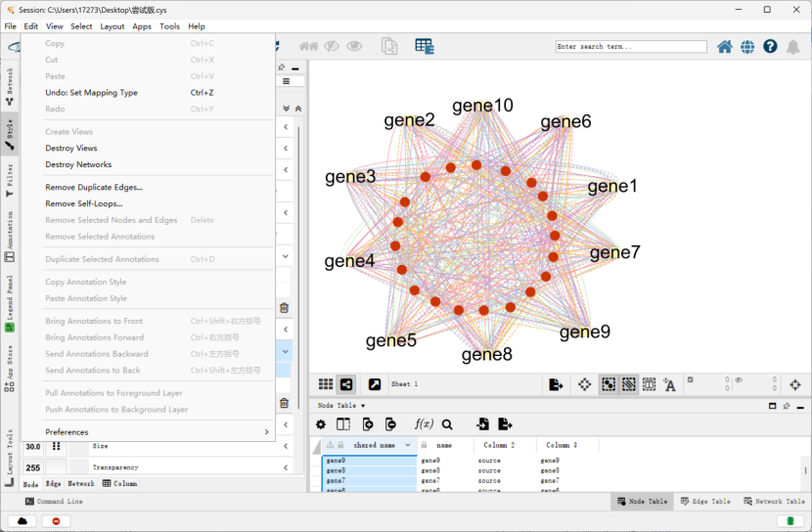The image size is (812, 532).
Task: Open the web globe icon in the toolbar
Action: [x=747, y=47]
